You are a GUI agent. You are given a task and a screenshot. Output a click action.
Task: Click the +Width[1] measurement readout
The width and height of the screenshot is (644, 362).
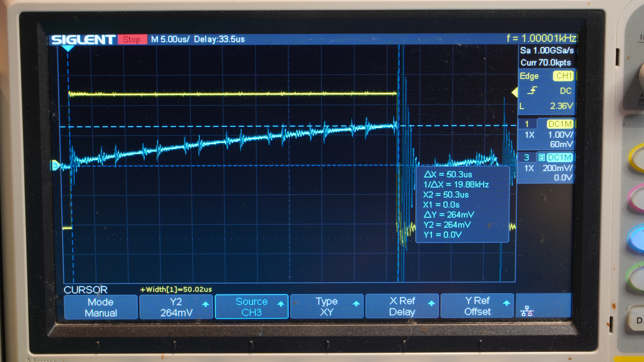176,289
